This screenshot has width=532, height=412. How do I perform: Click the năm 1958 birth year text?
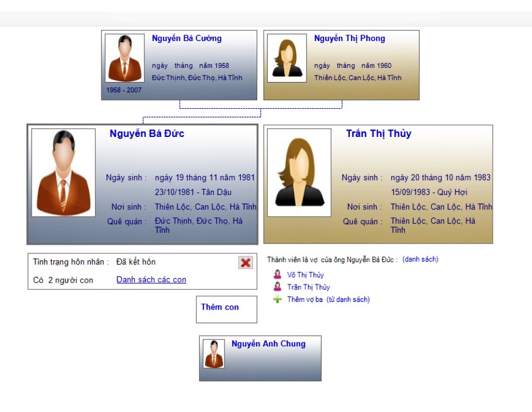214,66
